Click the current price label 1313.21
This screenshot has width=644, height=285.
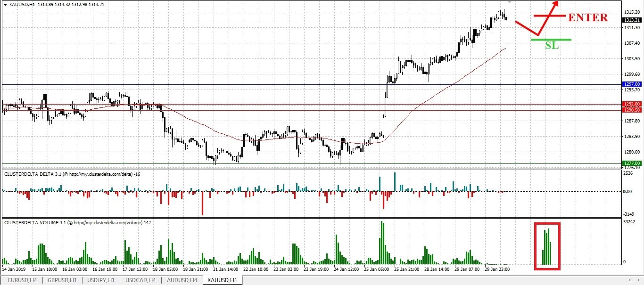tap(632, 20)
